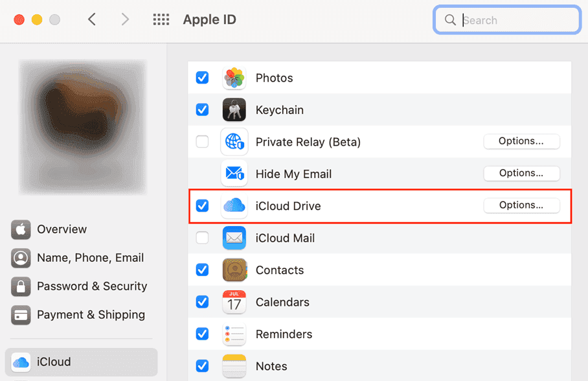Click the Notes notepad icon

[234, 366]
